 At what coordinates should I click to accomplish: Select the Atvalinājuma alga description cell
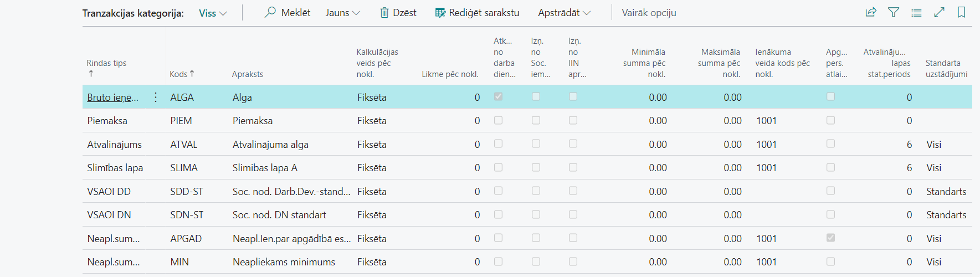270,145
